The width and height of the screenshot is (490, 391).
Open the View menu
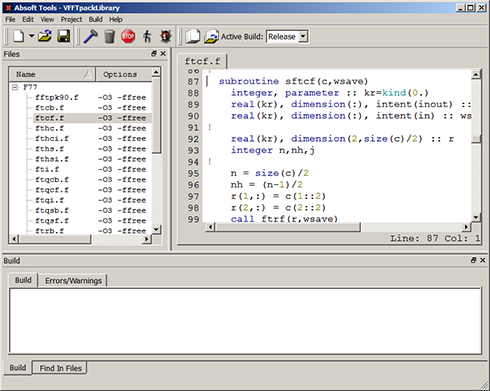(x=47, y=19)
